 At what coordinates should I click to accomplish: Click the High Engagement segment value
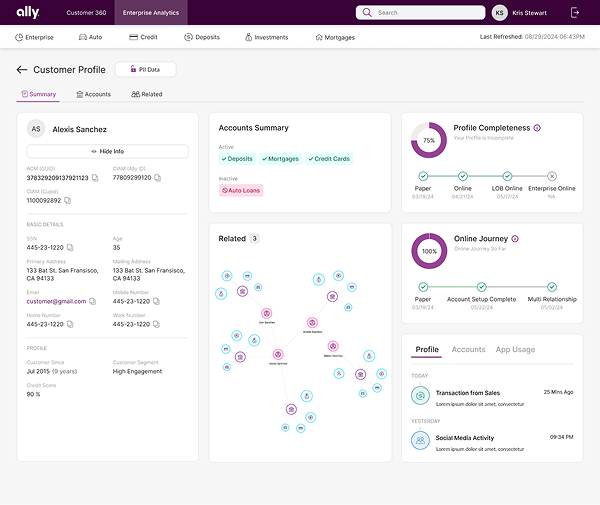(x=137, y=371)
